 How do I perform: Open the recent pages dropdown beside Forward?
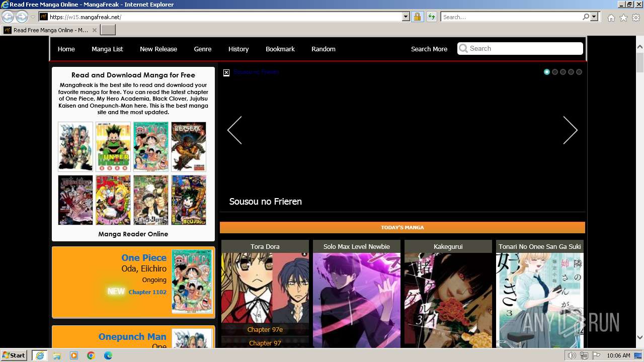point(33,17)
